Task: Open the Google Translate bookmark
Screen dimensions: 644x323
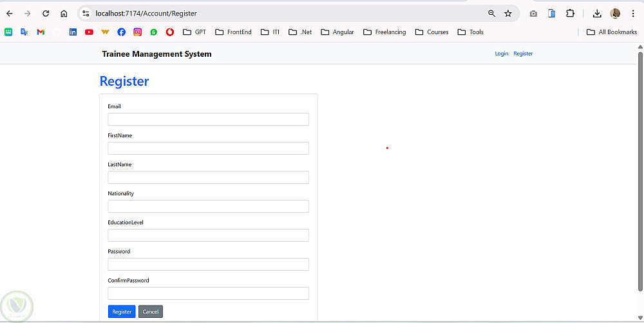Action: pos(24,32)
